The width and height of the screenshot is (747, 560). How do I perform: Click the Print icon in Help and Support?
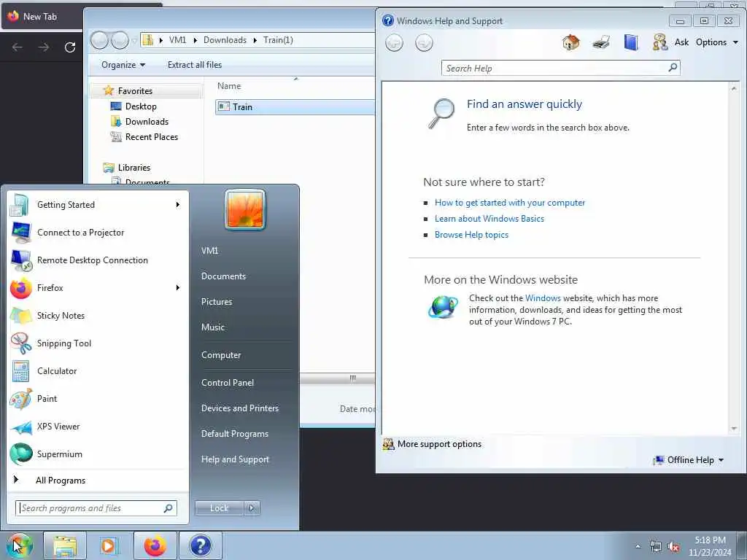coord(601,42)
